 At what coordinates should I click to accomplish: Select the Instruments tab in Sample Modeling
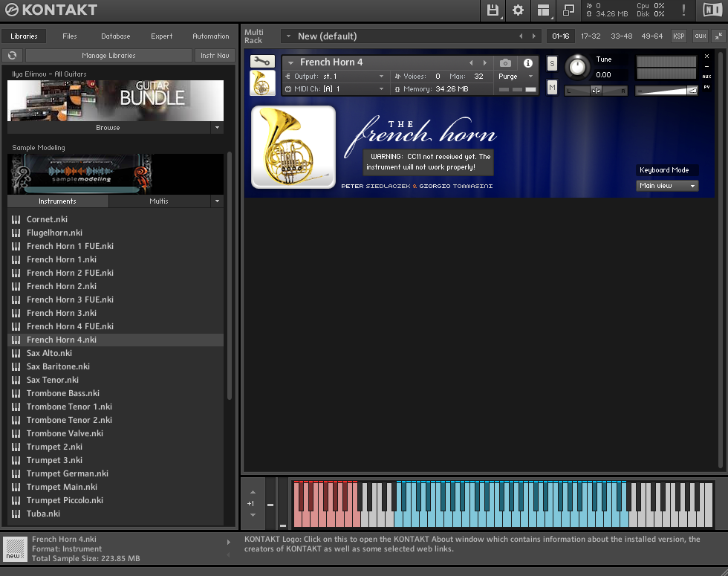[58, 201]
